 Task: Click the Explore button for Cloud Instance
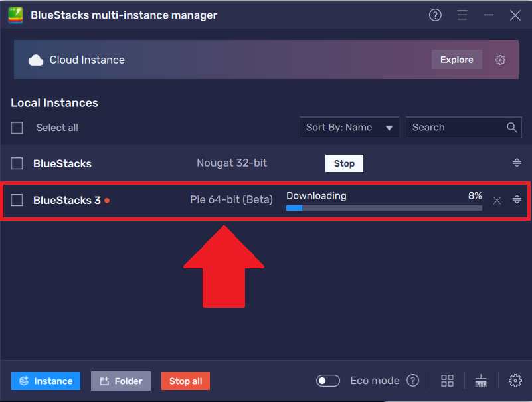coord(456,59)
